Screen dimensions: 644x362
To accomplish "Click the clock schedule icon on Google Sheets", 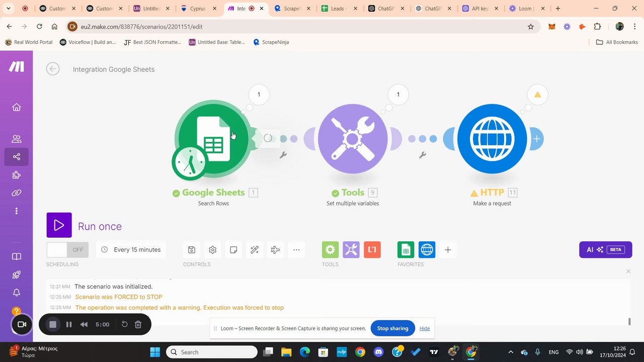I will [x=190, y=162].
